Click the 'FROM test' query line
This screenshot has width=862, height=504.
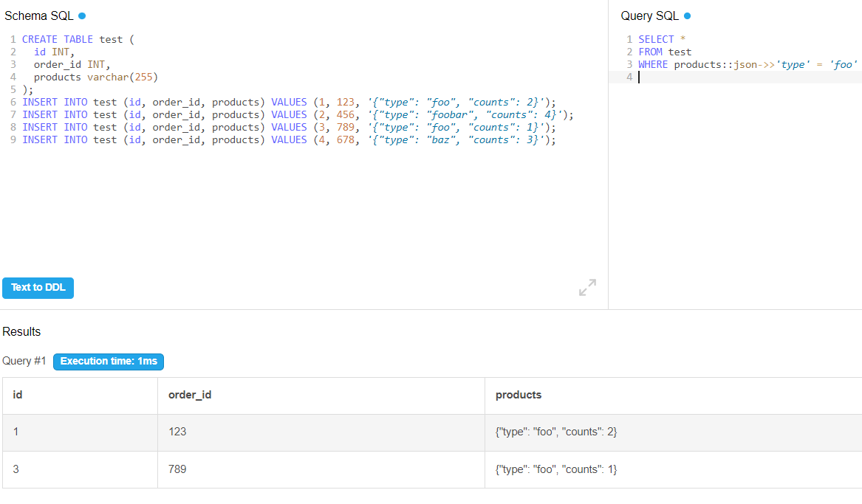click(665, 52)
